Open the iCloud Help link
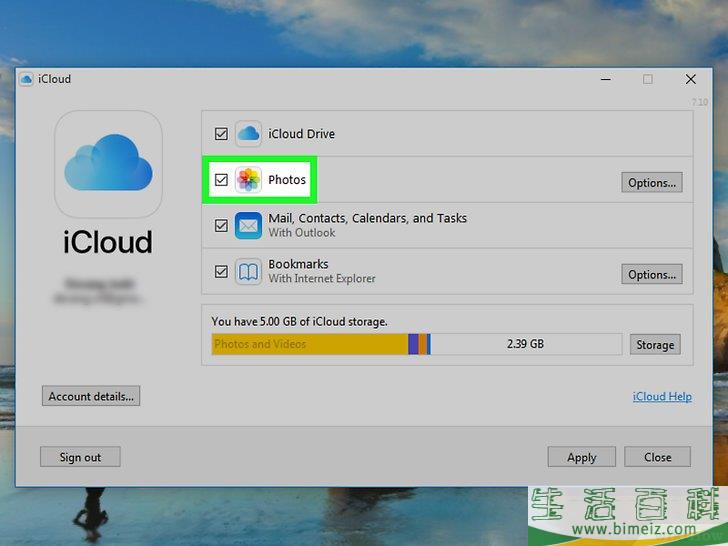This screenshot has height=546, width=728. pos(662,396)
